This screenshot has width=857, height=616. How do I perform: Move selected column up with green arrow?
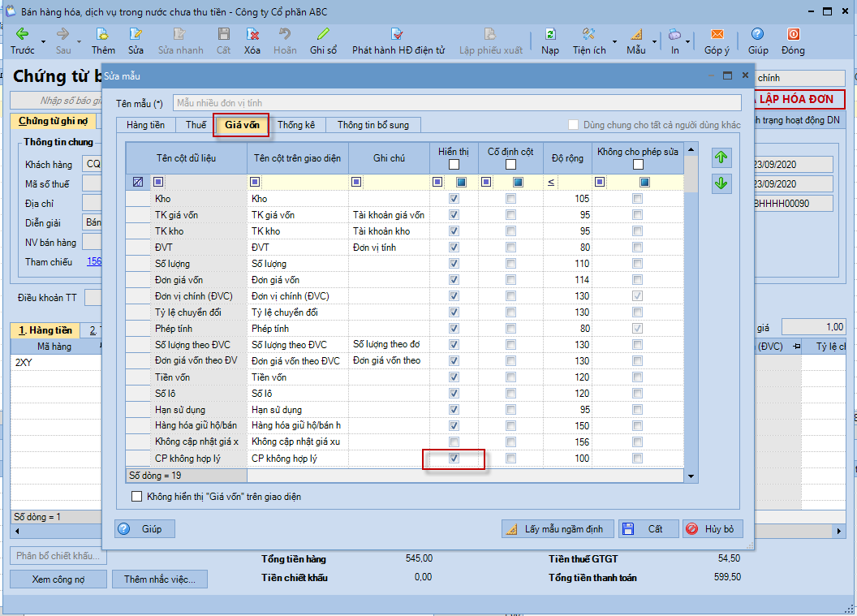(721, 157)
